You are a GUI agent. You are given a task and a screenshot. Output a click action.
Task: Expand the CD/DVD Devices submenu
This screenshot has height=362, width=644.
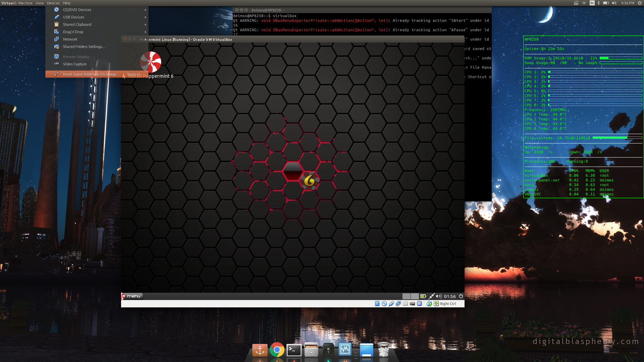(x=77, y=10)
